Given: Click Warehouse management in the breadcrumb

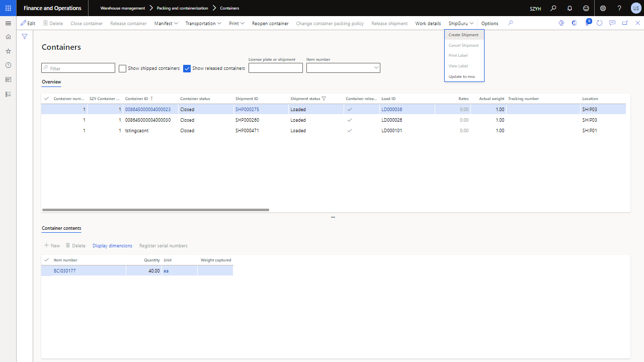Looking at the screenshot, I should point(123,8).
